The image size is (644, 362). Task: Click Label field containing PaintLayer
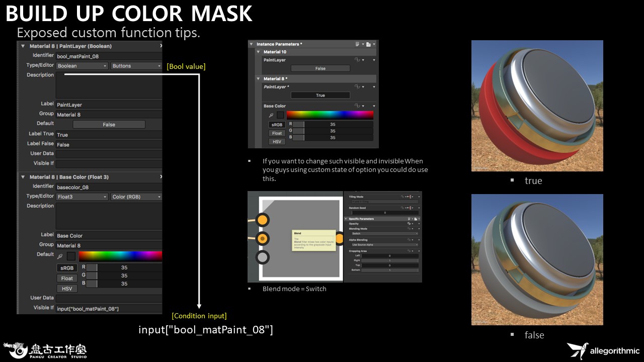109,105
